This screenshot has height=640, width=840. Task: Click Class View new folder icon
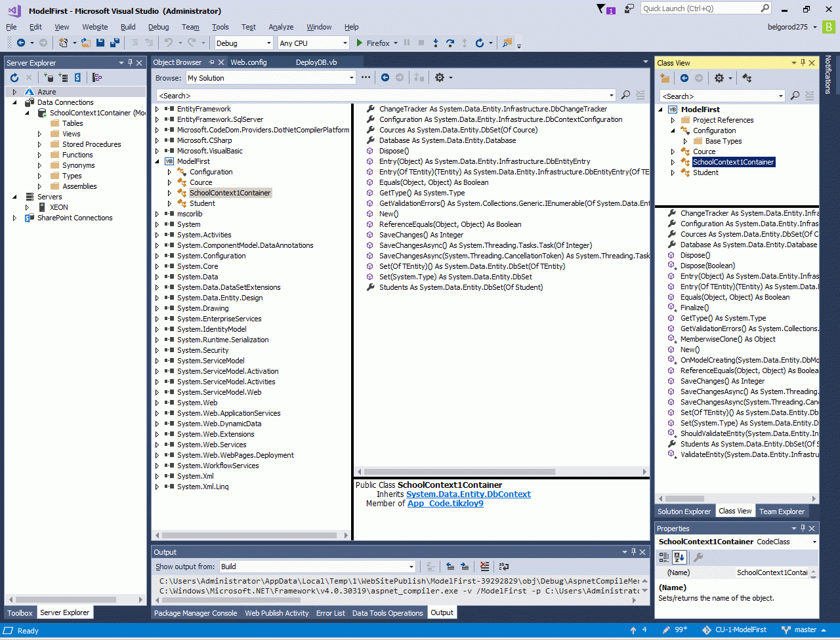pyautogui.click(x=665, y=78)
